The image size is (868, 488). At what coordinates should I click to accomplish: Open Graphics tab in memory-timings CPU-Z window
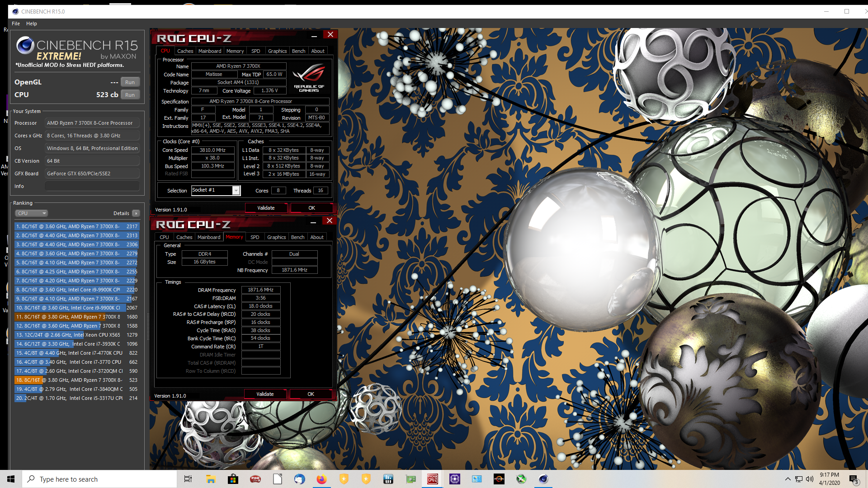(276, 237)
